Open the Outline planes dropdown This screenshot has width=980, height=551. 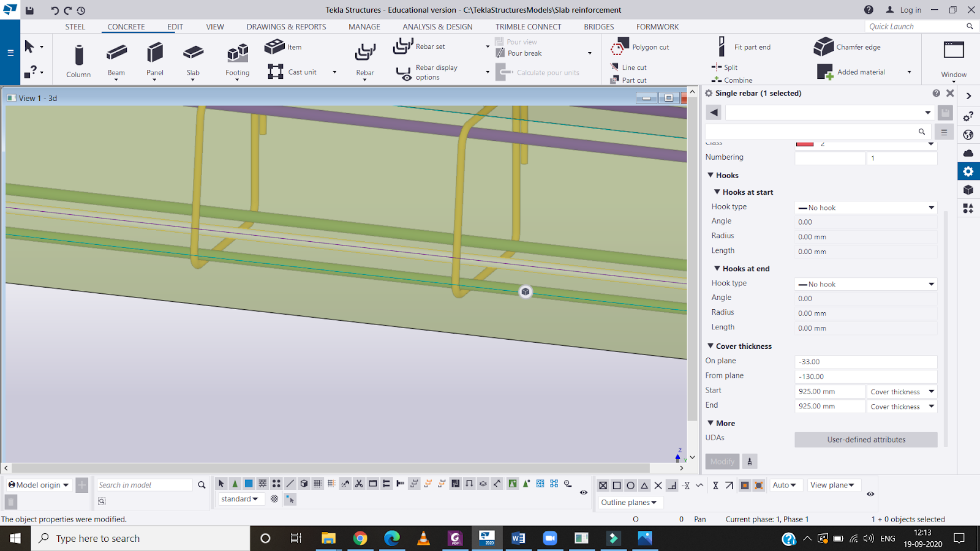630,503
